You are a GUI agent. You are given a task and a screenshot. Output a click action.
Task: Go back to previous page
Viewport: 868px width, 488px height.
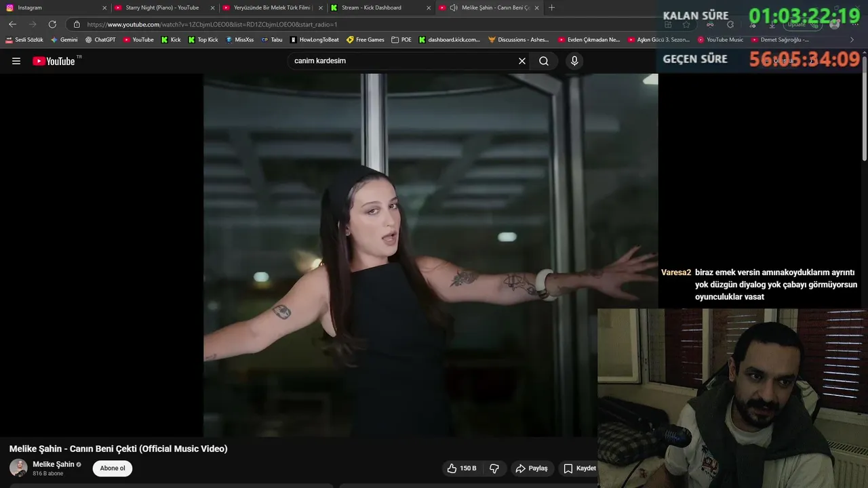point(12,24)
